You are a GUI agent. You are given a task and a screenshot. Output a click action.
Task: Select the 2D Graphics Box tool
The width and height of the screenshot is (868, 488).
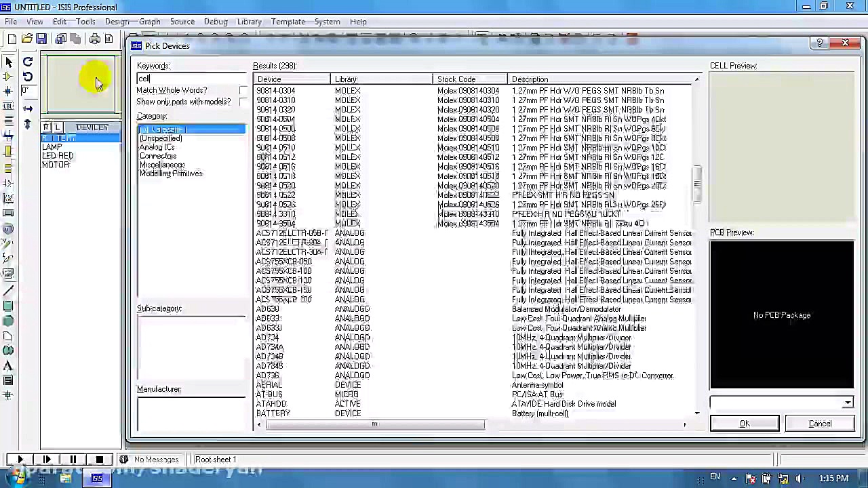(x=8, y=306)
